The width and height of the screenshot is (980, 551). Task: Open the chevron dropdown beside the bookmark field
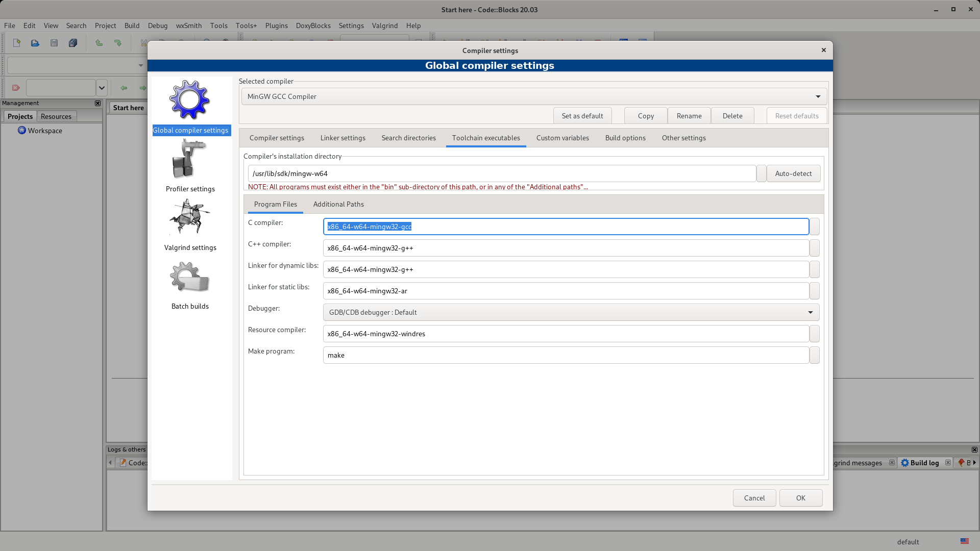coord(102,88)
